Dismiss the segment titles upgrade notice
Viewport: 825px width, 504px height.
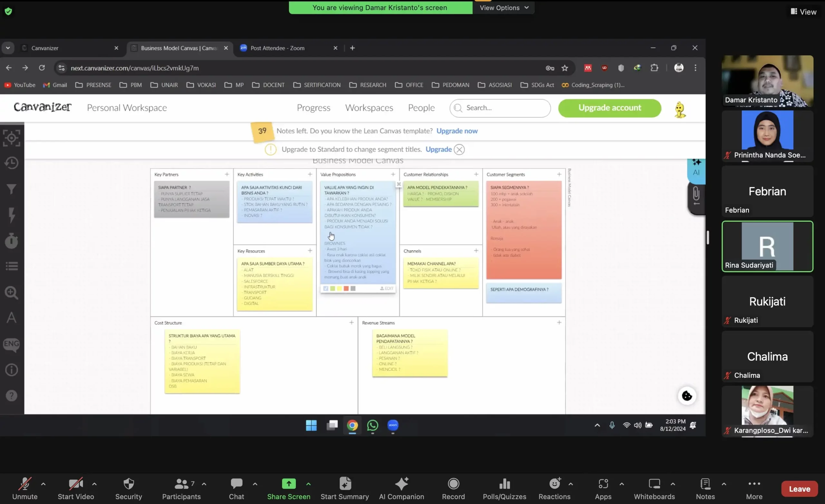tap(459, 149)
